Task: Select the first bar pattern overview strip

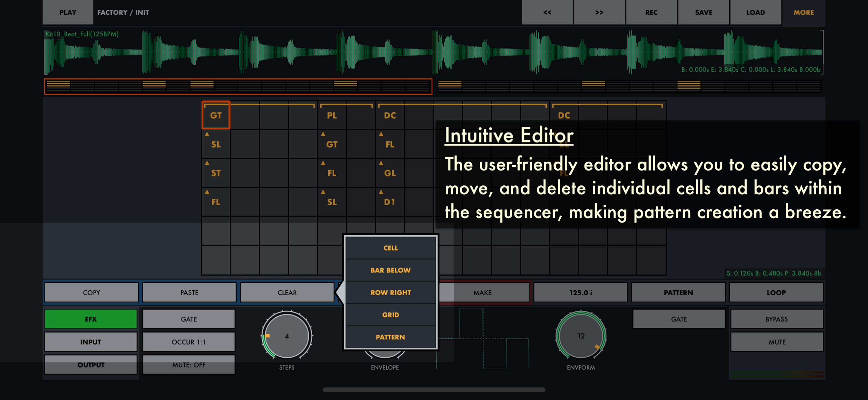Action: click(x=238, y=86)
